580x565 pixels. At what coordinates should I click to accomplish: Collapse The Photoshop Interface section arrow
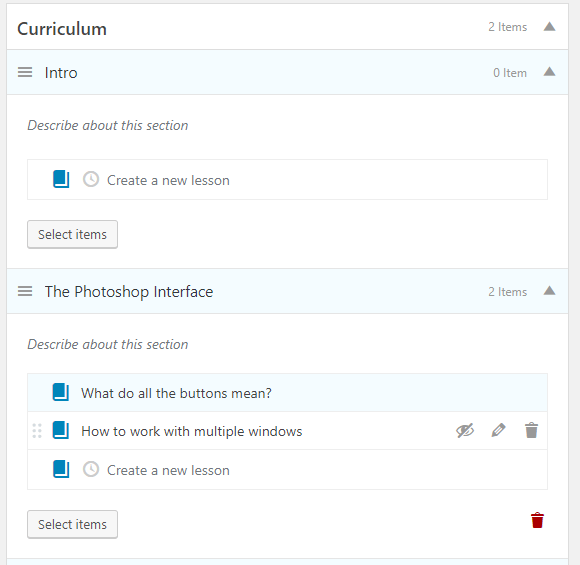point(549,291)
